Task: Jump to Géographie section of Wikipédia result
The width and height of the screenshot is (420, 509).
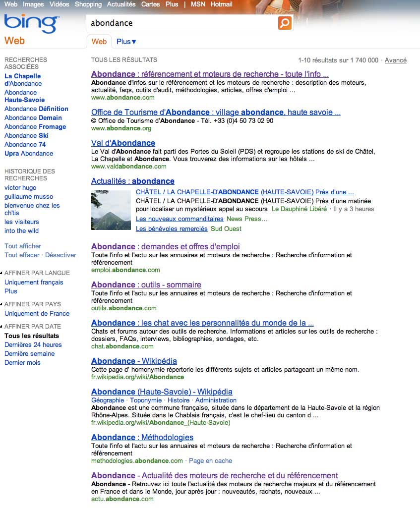Action: click(x=108, y=400)
